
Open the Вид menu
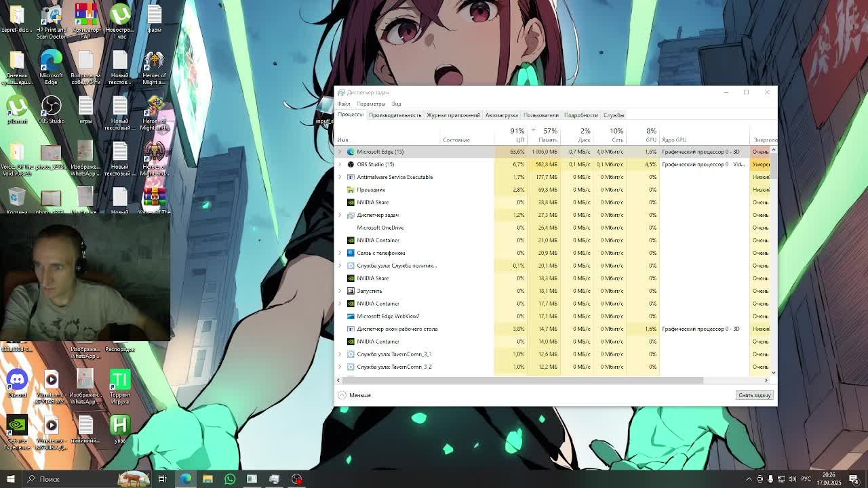pyautogui.click(x=396, y=104)
